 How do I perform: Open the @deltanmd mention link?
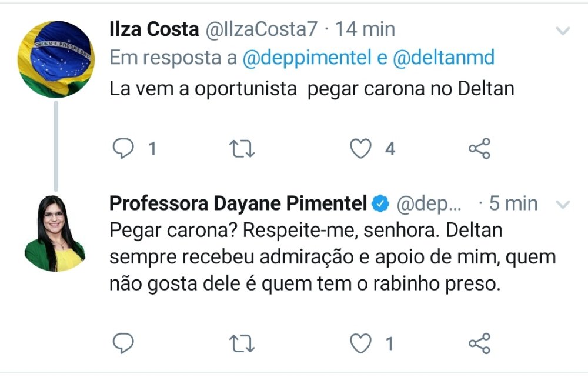click(443, 58)
